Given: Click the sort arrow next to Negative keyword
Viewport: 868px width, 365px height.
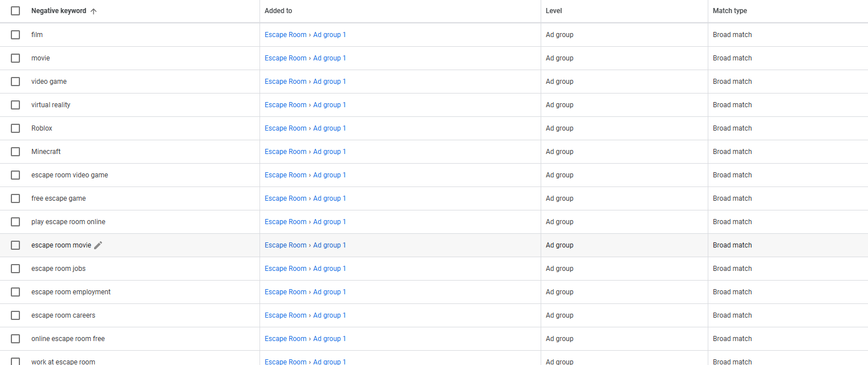Looking at the screenshot, I should pos(94,11).
